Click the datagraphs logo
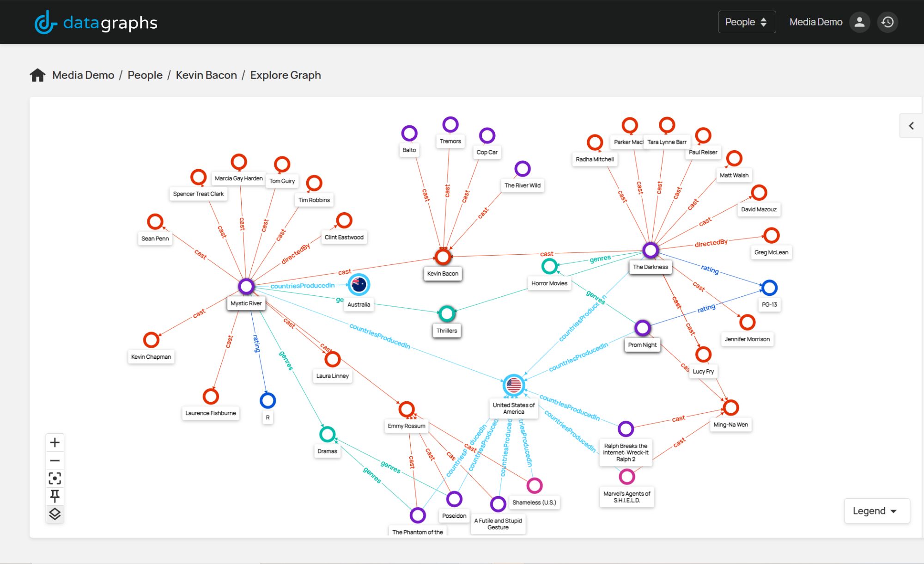 coord(96,23)
